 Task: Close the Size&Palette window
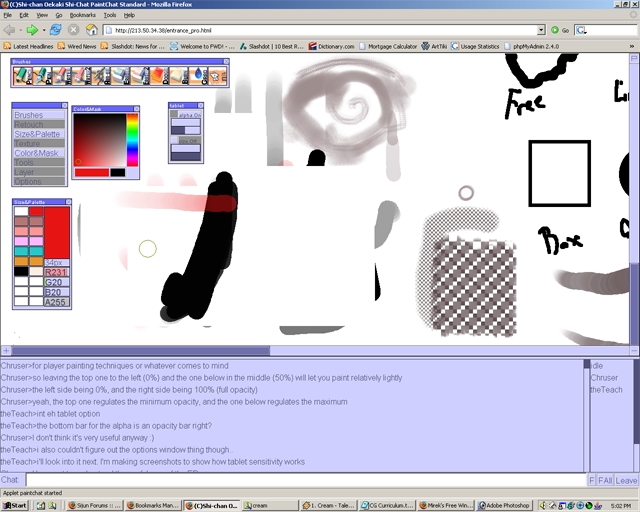(68, 202)
